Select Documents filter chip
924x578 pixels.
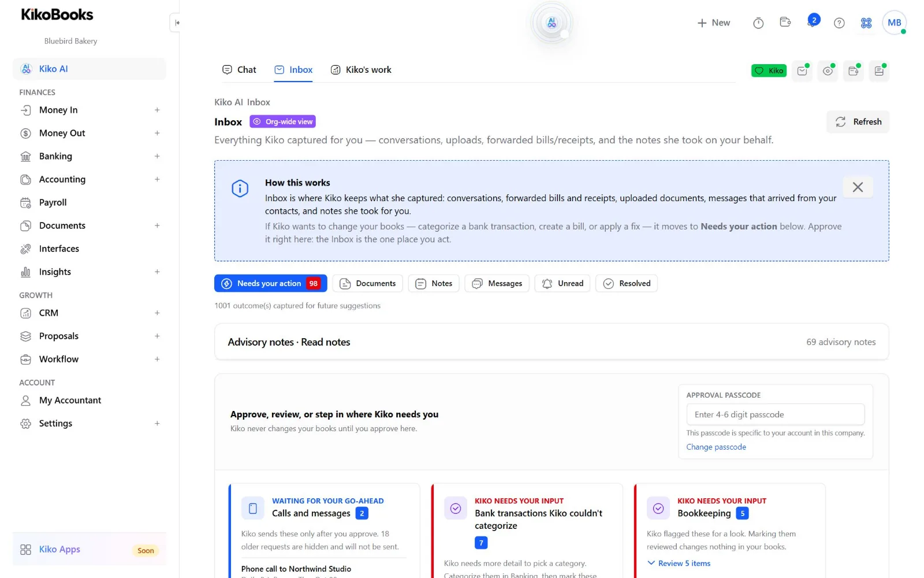pyautogui.click(x=368, y=283)
